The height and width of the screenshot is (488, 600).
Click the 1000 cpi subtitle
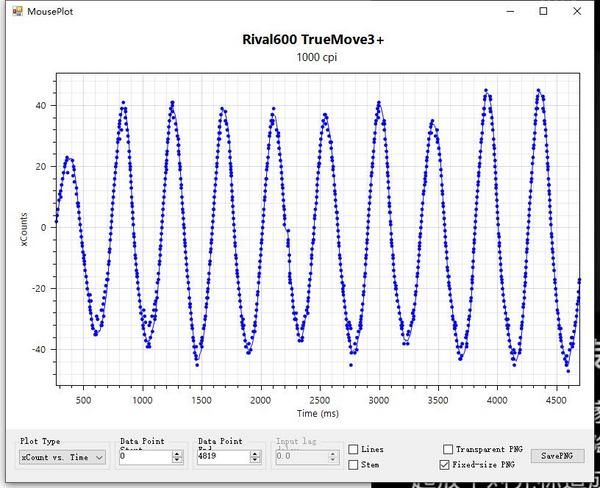click(x=317, y=57)
